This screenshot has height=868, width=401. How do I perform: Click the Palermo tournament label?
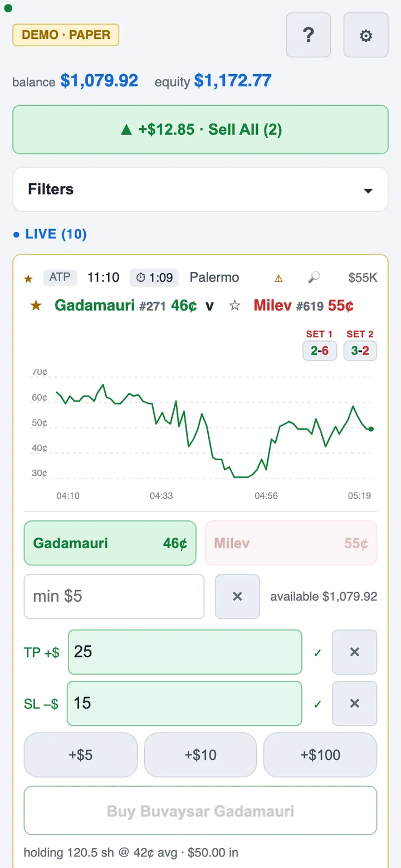(x=214, y=277)
